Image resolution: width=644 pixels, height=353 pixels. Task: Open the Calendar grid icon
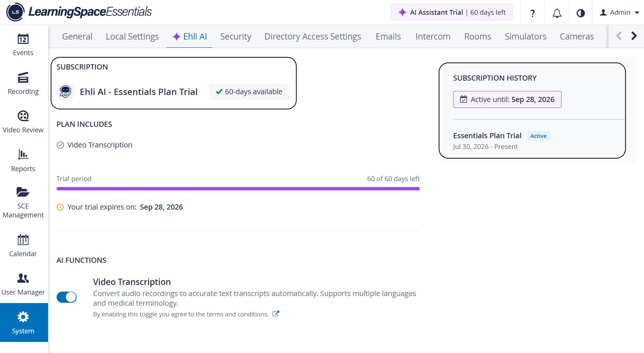[x=23, y=240]
